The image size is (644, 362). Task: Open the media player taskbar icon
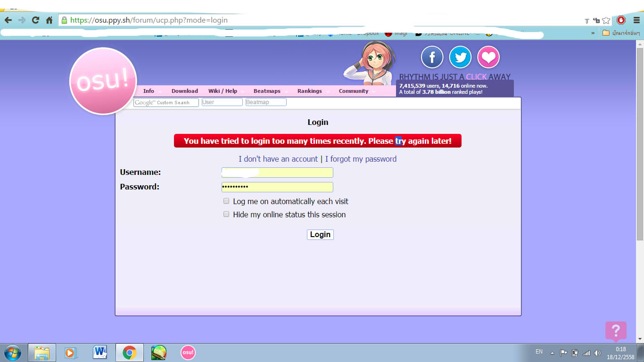coord(70,352)
